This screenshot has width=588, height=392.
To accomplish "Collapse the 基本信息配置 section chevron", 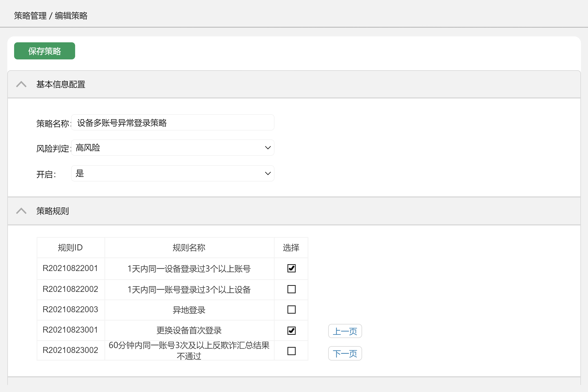I will [x=21, y=84].
